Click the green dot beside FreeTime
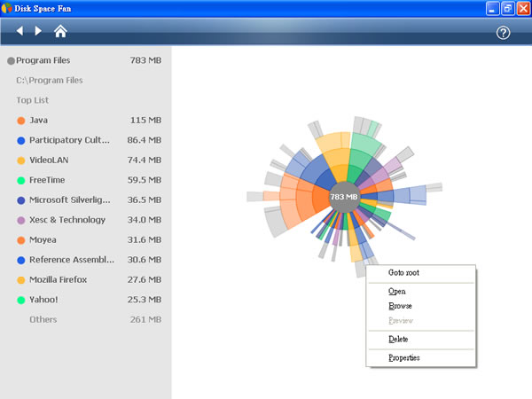The width and height of the screenshot is (532, 399). point(20,180)
